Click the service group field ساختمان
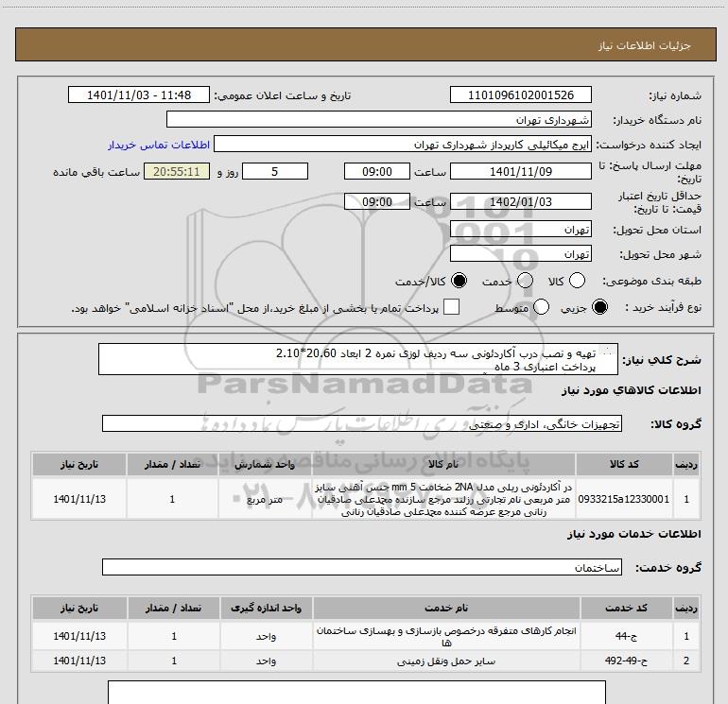Image resolution: width=728 pixels, height=704 pixels. tap(362, 567)
